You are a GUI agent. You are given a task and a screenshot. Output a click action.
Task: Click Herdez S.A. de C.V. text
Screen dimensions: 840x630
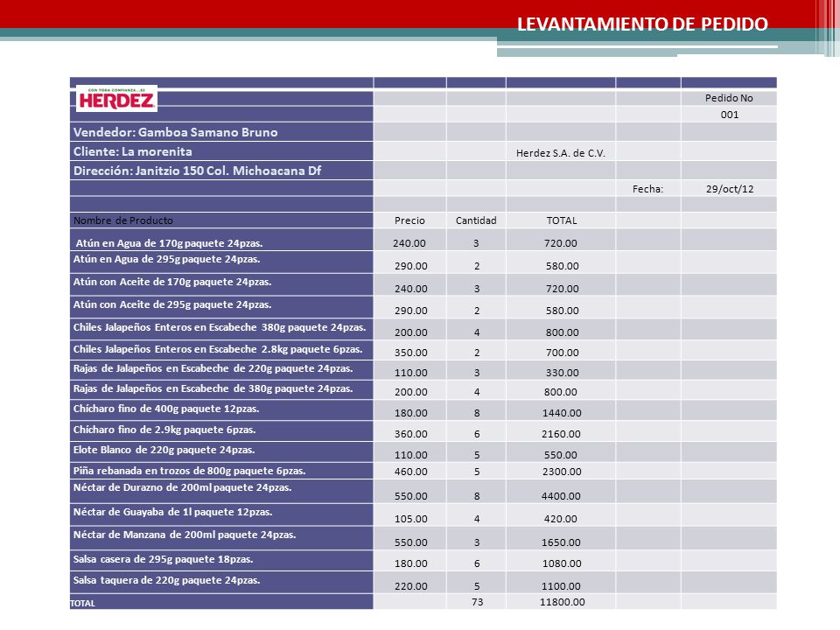coord(560,153)
